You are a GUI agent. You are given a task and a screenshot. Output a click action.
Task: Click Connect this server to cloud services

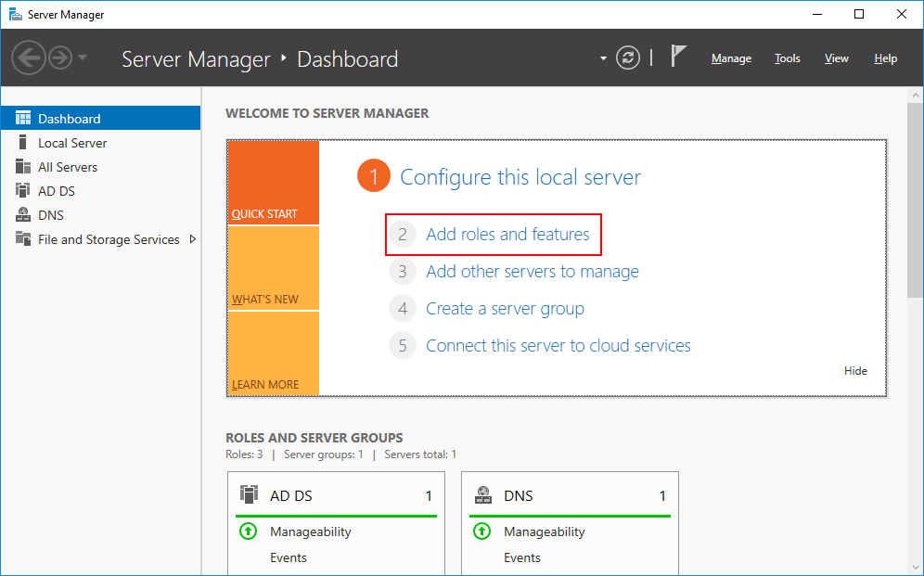[558, 345]
